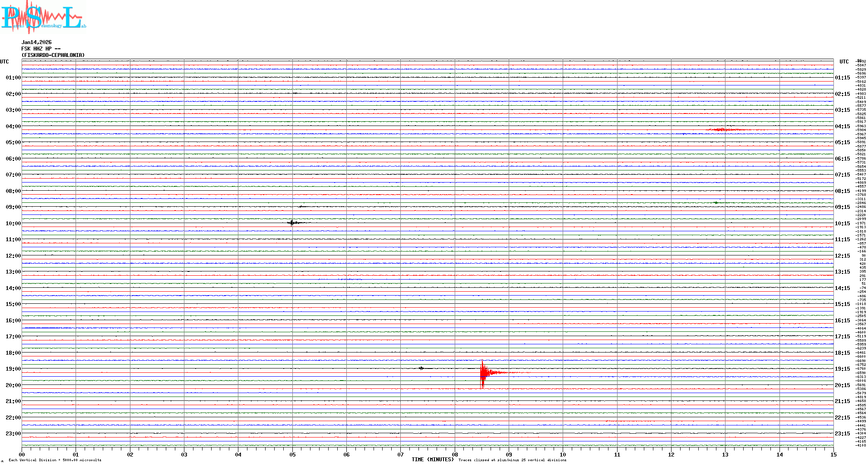Screen dimensions: 868x466
Task: Click the Jan14,2026 date text
Action: (x=36, y=42)
